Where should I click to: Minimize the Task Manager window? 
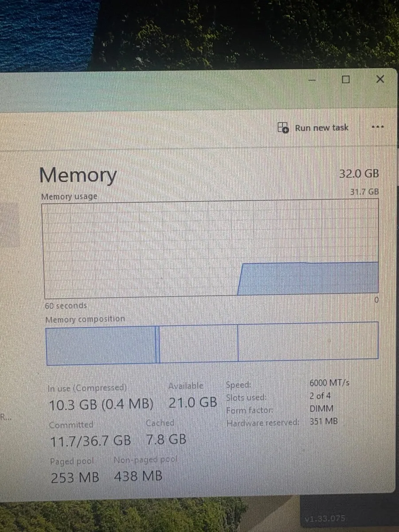pyautogui.click(x=312, y=80)
